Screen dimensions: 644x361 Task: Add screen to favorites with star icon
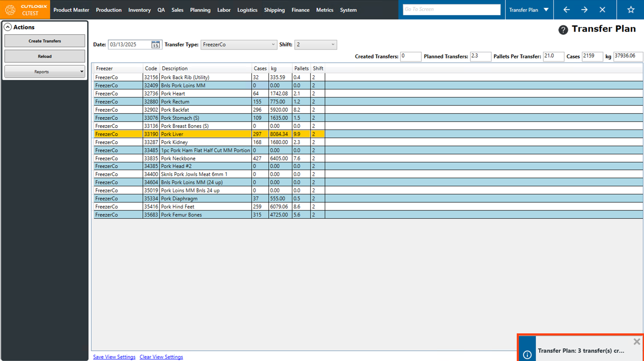631,10
